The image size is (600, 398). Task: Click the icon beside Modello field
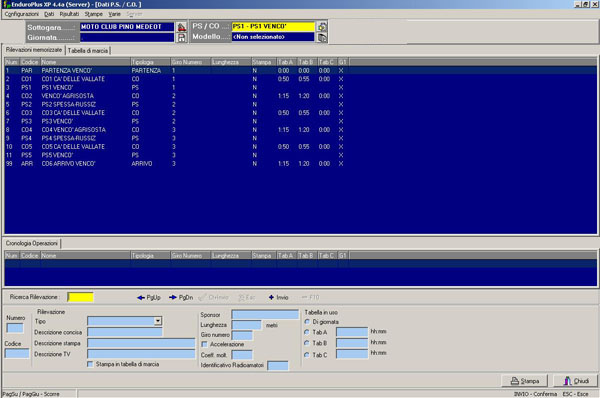pyautogui.click(x=322, y=38)
